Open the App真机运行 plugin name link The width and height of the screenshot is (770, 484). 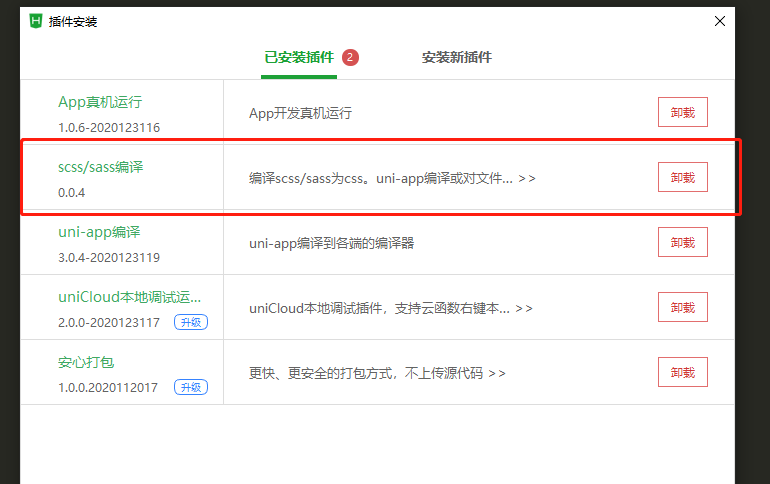pyautogui.click(x=100, y=102)
